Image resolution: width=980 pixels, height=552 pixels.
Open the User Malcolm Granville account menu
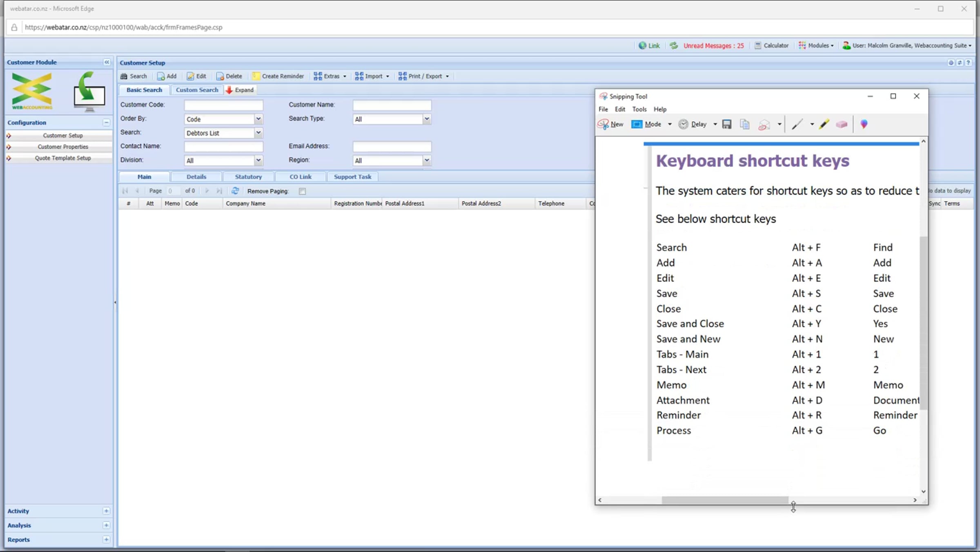click(907, 46)
